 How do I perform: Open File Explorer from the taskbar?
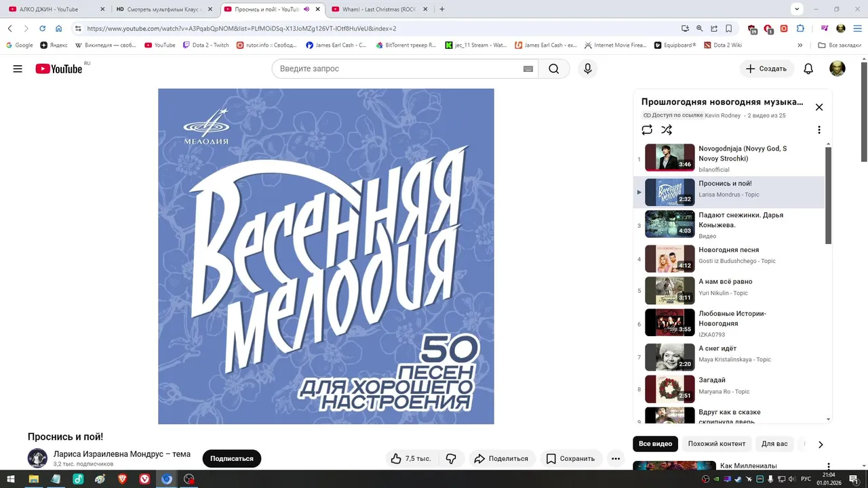pos(33,479)
